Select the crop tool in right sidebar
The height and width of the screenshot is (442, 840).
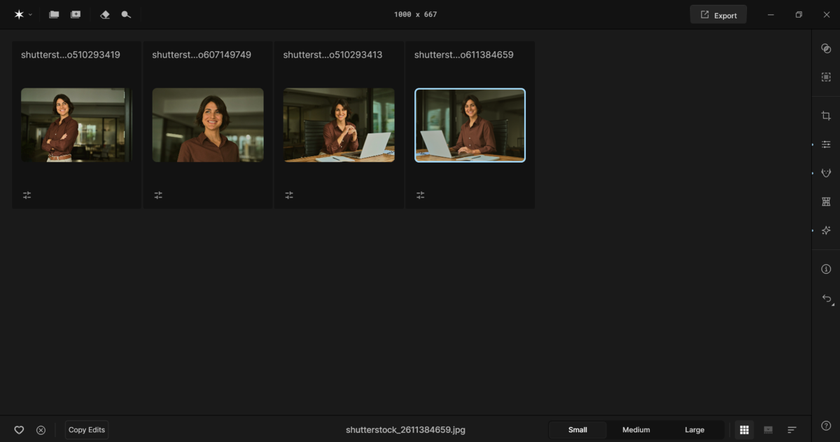(826, 116)
